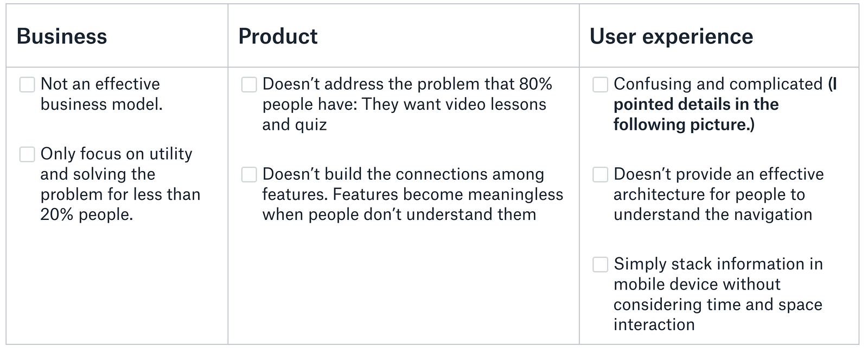Check the 'Confusing and complicated' checkbox

[x=600, y=85]
